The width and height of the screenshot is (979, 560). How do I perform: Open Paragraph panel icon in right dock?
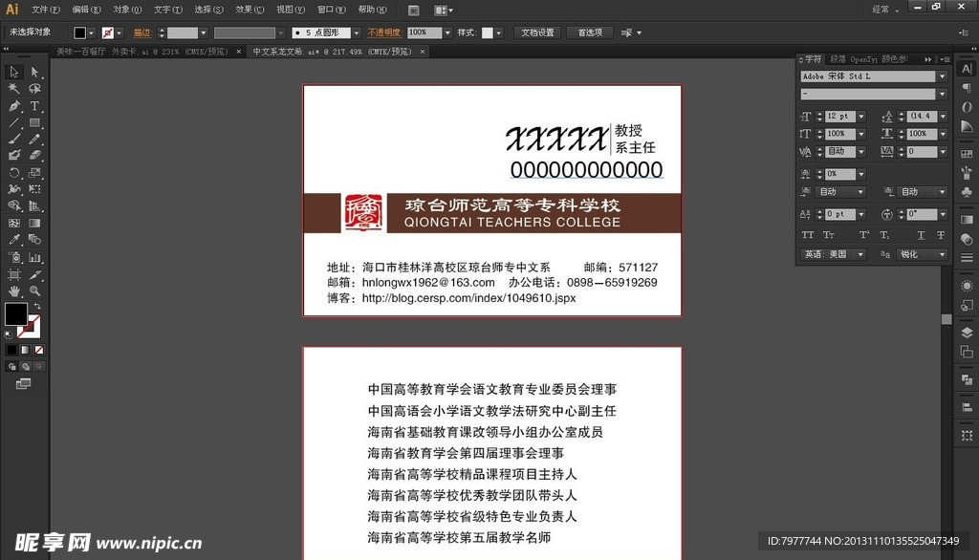pos(967,88)
